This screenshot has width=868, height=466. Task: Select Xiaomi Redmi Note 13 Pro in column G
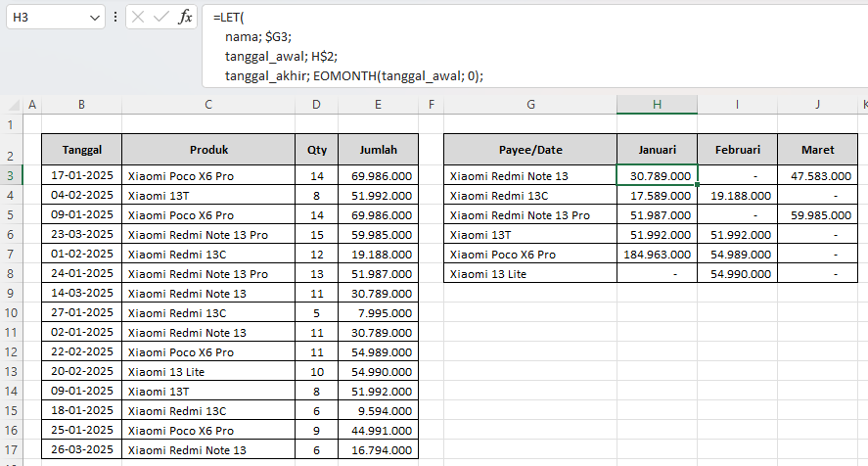[x=530, y=215]
